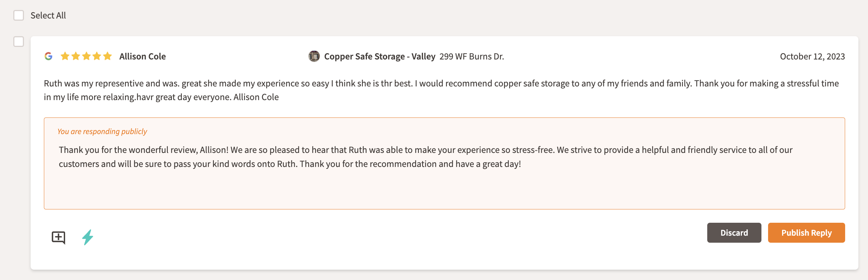Click the October 12, 2023 review date
The width and height of the screenshot is (868, 280).
point(812,57)
